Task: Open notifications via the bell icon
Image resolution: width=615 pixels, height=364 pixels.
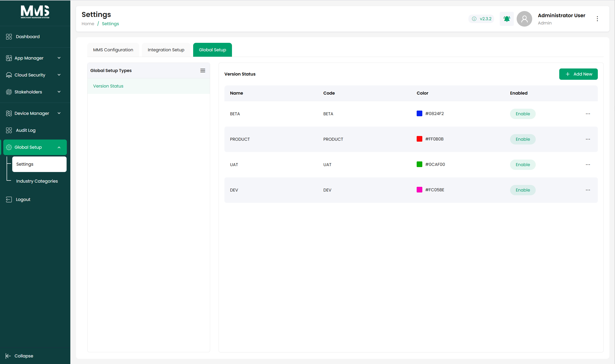Action: click(x=507, y=19)
